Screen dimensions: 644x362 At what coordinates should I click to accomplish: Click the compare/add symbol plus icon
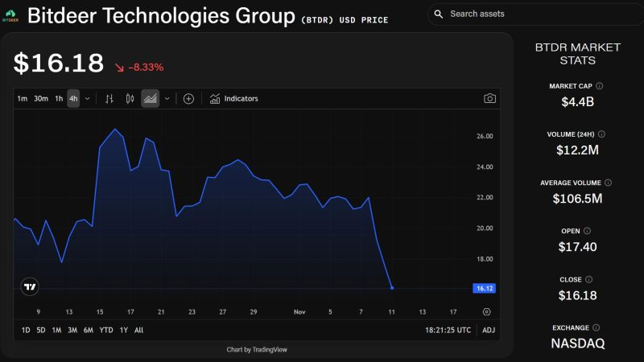188,99
